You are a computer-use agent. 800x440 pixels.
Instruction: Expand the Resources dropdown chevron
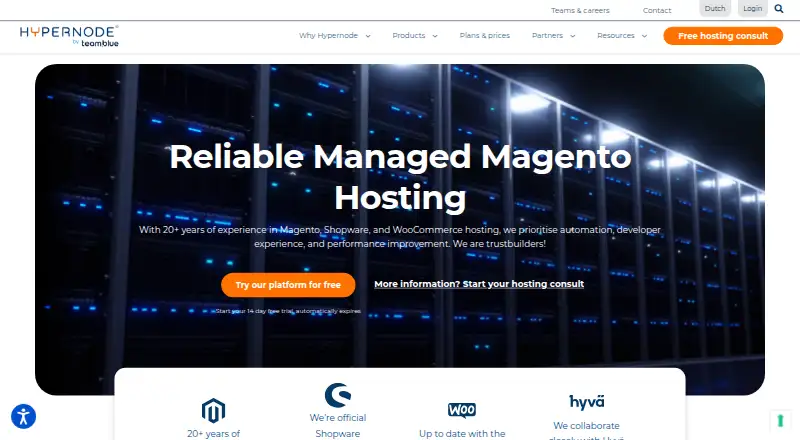(x=644, y=36)
